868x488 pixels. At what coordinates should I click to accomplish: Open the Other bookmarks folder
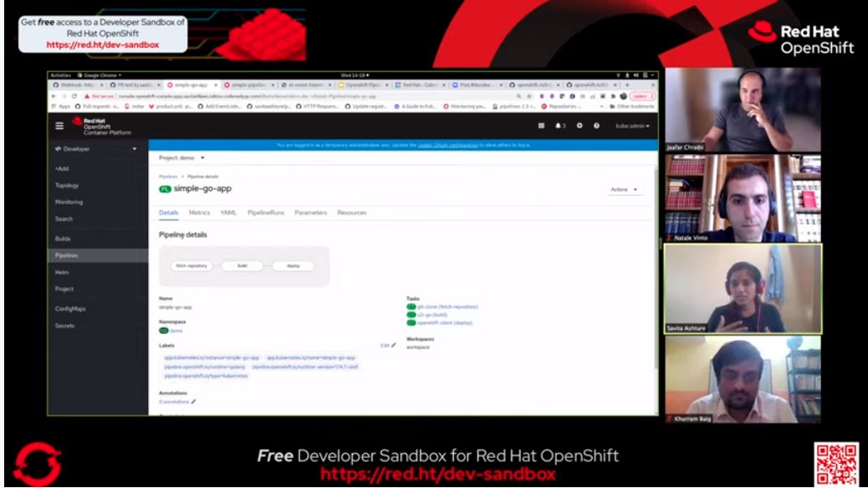(x=631, y=106)
